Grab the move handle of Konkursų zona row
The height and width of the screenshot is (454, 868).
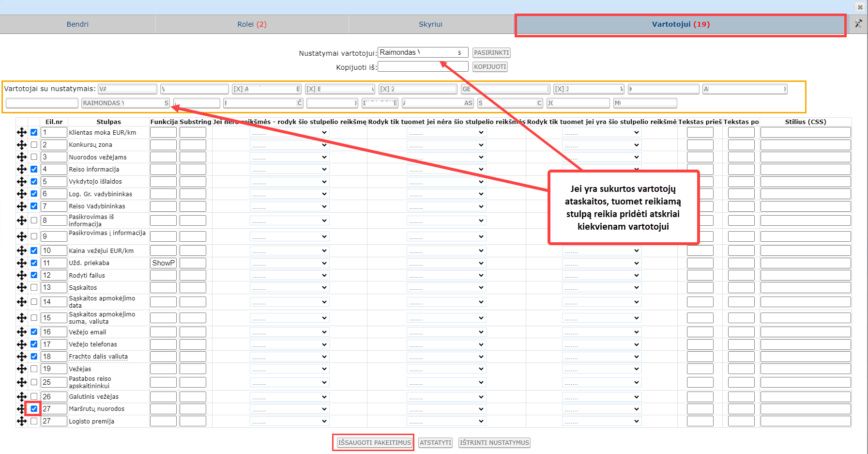pos(22,144)
